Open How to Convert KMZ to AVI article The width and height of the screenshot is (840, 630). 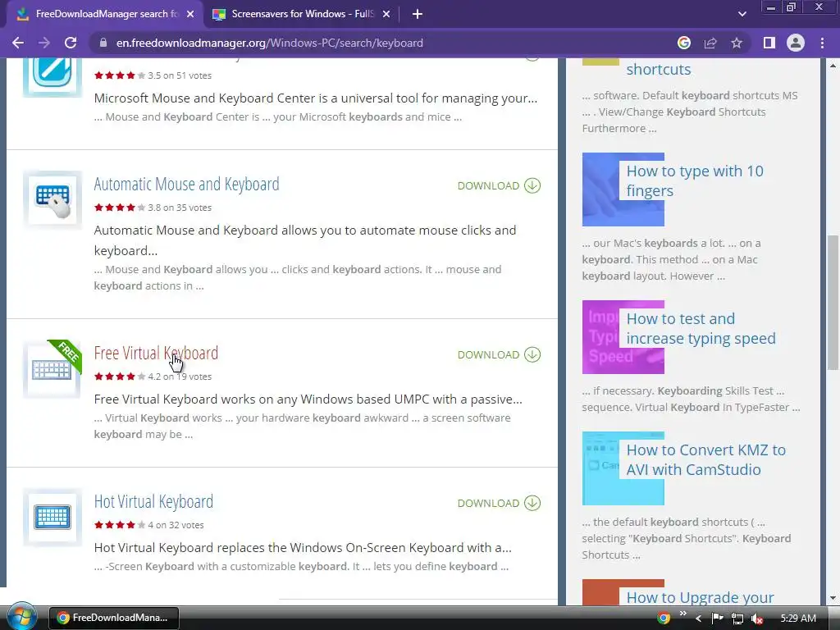coord(706,459)
